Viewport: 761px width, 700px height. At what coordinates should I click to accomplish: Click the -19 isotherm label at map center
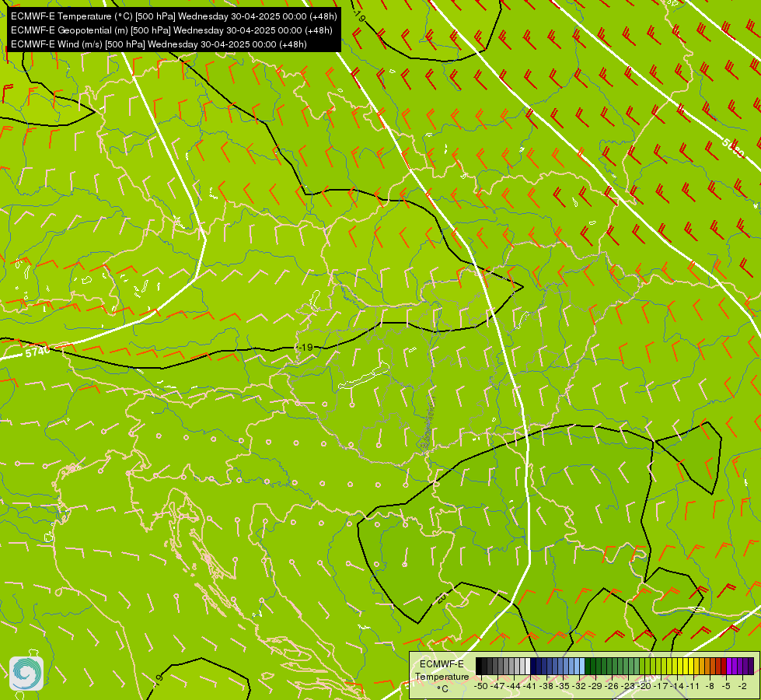(305, 347)
